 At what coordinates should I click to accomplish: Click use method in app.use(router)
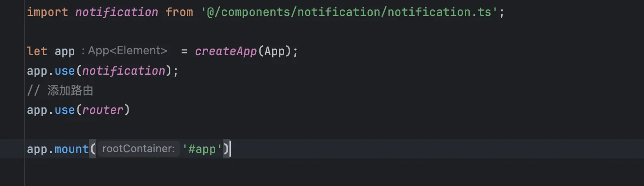pyautogui.click(x=64, y=110)
